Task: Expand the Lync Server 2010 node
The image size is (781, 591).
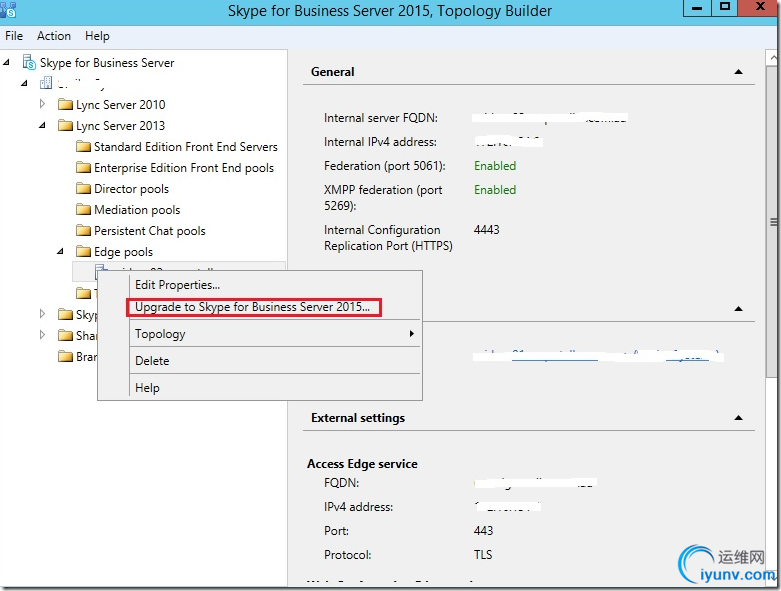Action: click(x=42, y=104)
